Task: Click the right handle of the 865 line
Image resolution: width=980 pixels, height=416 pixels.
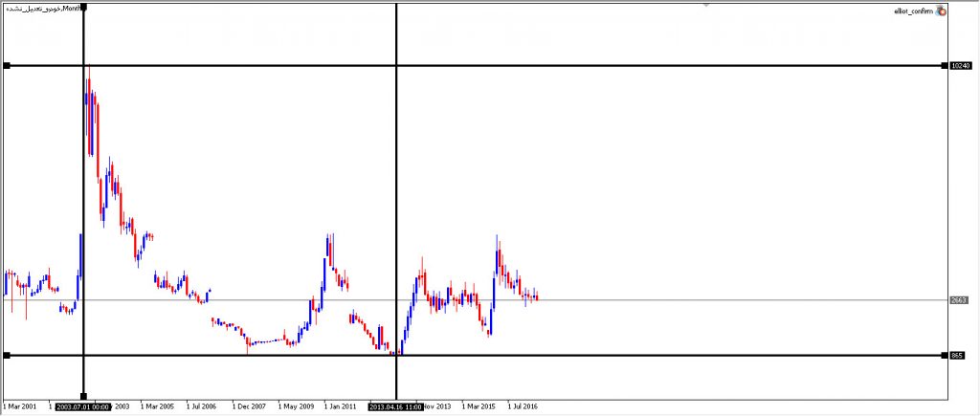Action: point(945,356)
